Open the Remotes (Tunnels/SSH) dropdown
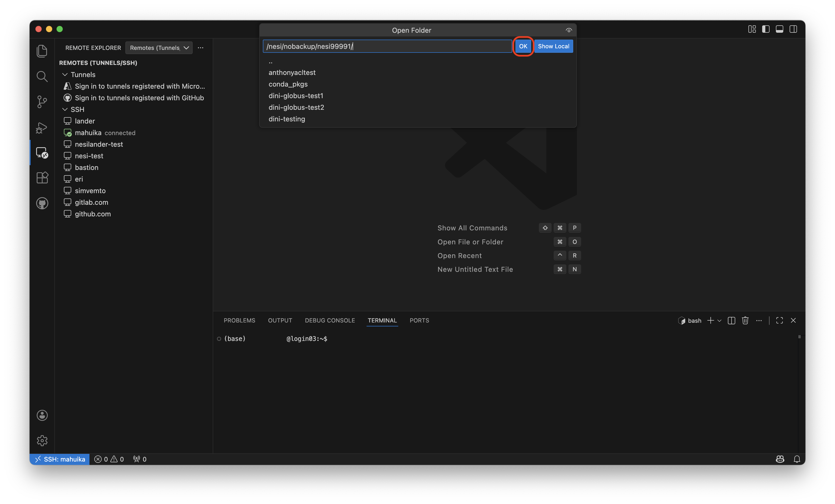This screenshot has height=504, width=835. coord(159,48)
